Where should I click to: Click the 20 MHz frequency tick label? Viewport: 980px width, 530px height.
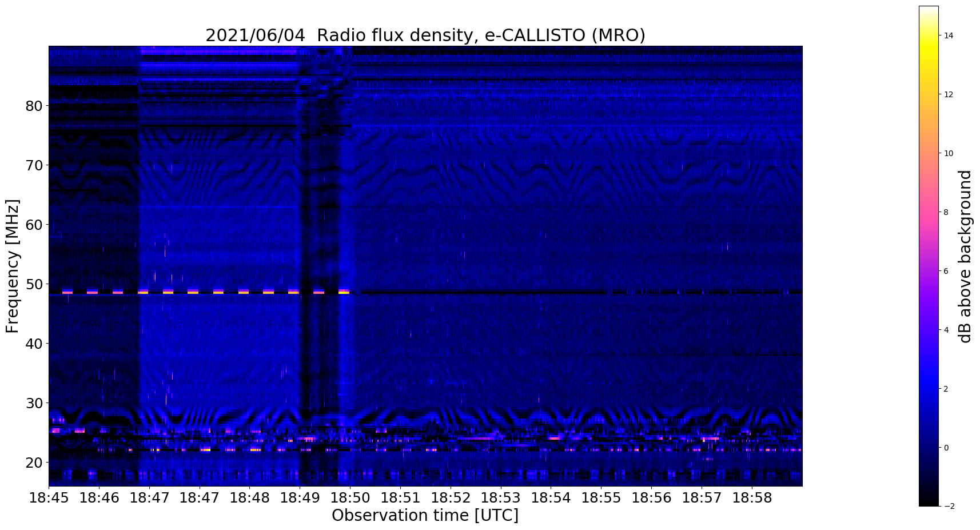[x=35, y=463]
